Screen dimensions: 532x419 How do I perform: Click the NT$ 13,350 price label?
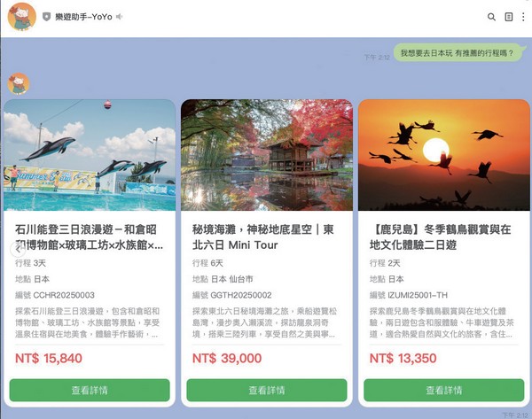click(x=403, y=358)
